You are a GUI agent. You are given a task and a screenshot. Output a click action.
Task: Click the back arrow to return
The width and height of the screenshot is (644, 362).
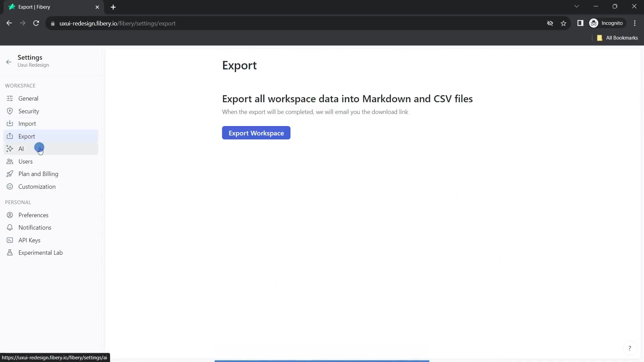tap(9, 61)
